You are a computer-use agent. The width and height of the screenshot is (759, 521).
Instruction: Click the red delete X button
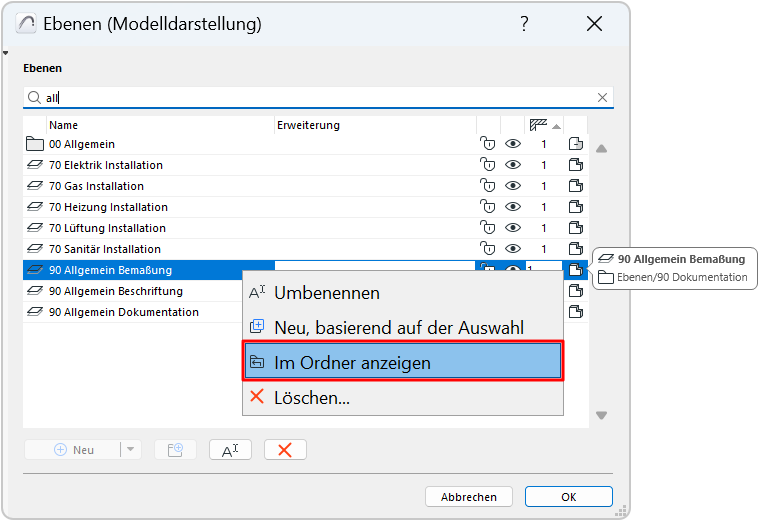(285, 450)
